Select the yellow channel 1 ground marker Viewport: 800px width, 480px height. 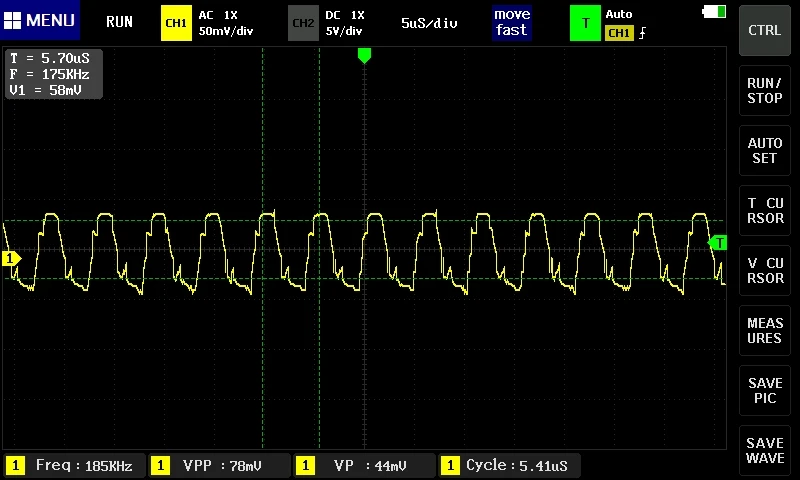[x=11, y=259]
